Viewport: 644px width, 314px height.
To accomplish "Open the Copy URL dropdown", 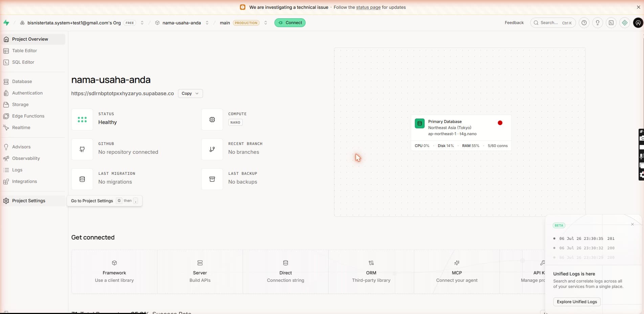I will [x=190, y=93].
